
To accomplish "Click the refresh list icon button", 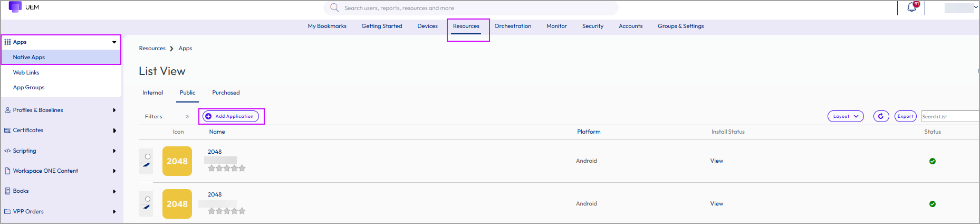I will (x=881, y=116).
